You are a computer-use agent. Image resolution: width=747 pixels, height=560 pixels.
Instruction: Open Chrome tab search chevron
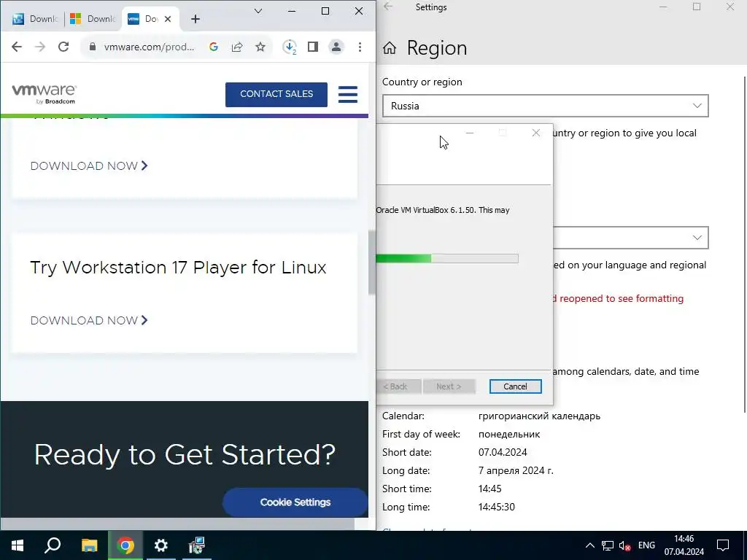pos(258,11)
